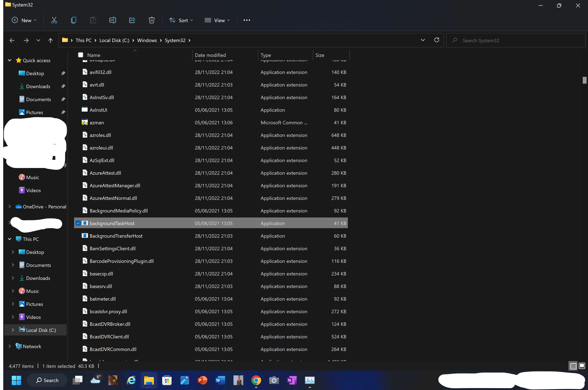
Task: Tick the select-all checkbox beside Name
Action: [x=81, y=55]
